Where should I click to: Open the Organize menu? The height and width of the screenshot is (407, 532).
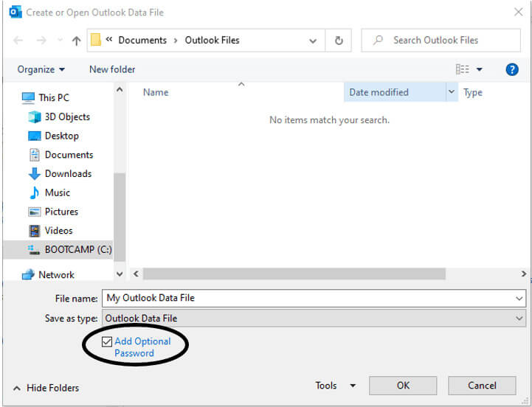coord(41,69)
